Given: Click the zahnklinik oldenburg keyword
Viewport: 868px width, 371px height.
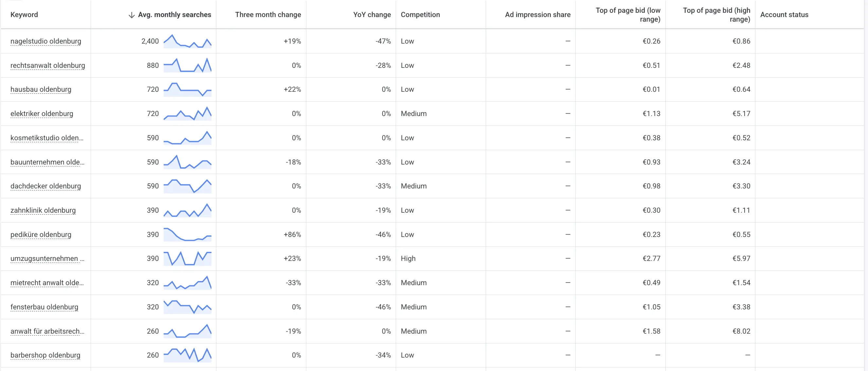Looking at the screenshot, I should pyautogui.click(x=43, y=210).
